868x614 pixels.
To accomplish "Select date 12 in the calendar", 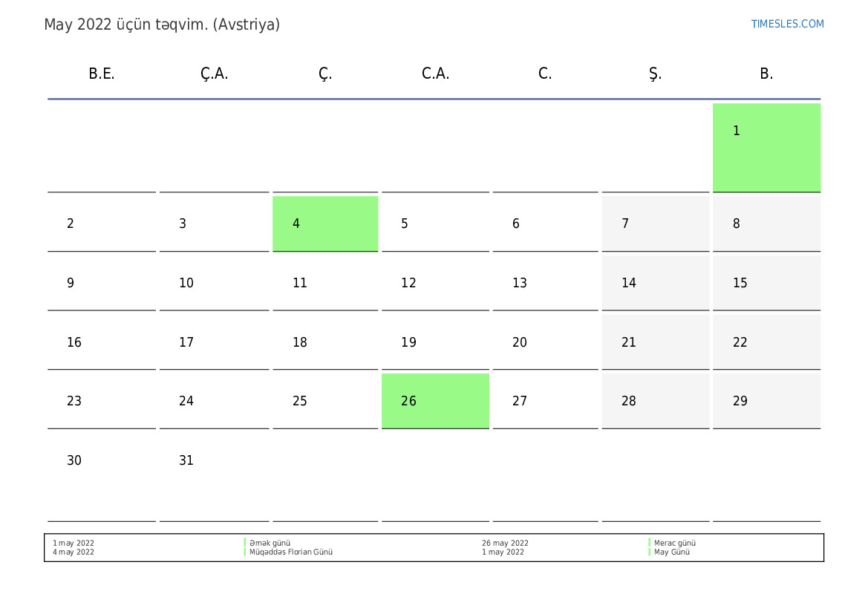I will click(435, 282).
